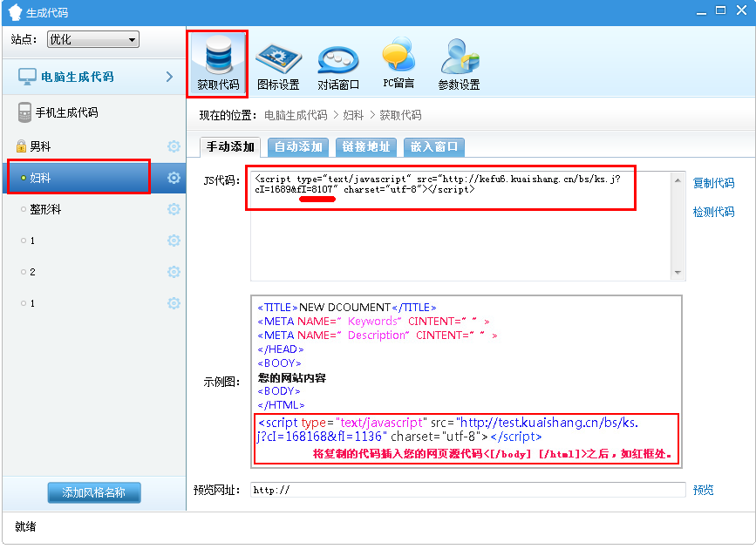Viewport: 756px width, 549px height.
Task: Open the 参数设置 parameter settings
Action: pos(459,65)
